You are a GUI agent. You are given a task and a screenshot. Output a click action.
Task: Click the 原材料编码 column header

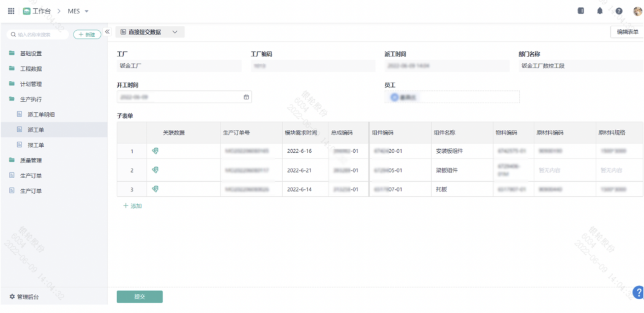click(x=565, y=133)
